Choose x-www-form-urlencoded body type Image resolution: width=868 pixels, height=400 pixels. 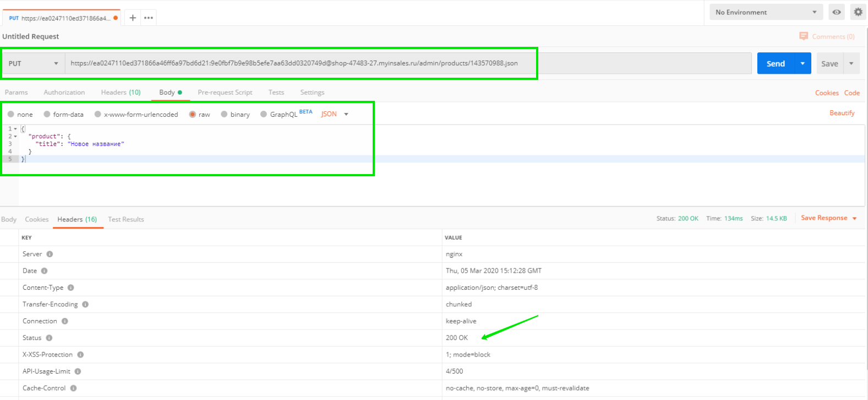click(x=98, y=114)
